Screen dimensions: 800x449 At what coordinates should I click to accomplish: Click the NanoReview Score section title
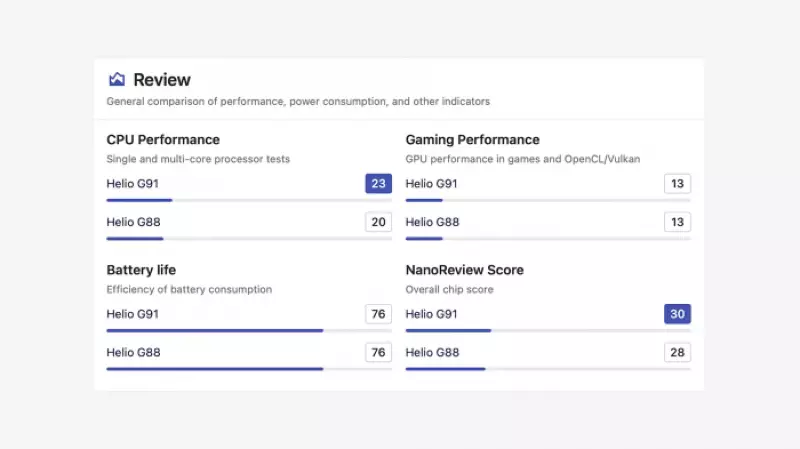click(465, 270)
